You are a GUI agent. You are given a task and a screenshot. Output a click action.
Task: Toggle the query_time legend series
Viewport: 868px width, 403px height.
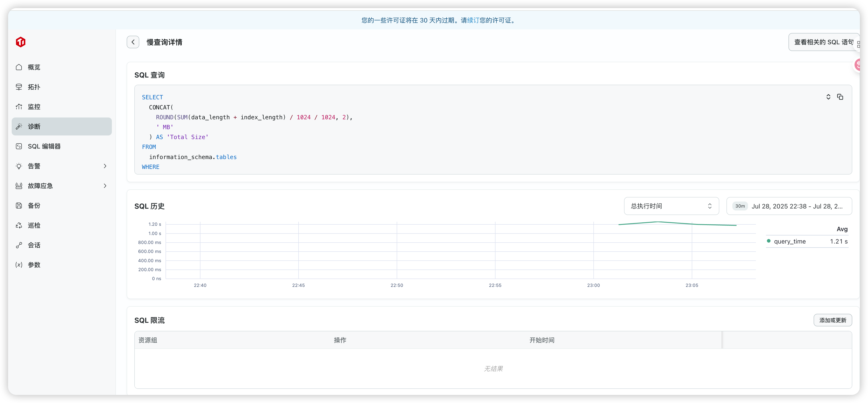coord(789,241)
